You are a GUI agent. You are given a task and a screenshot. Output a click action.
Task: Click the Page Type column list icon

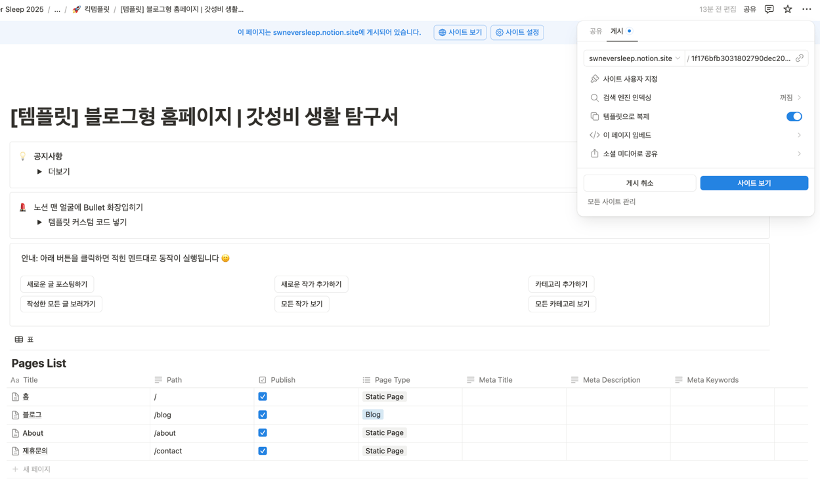pyautogui.click(x=366, y=380)
